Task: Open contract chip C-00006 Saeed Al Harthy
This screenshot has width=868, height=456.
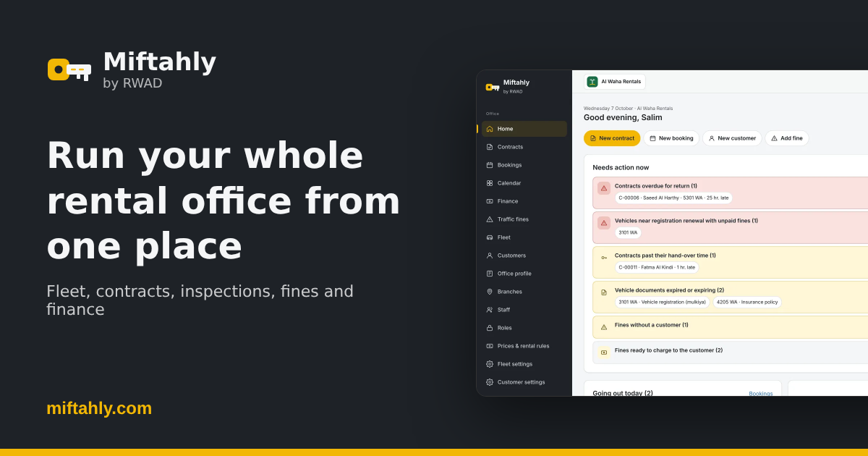Action: [673, 198]
